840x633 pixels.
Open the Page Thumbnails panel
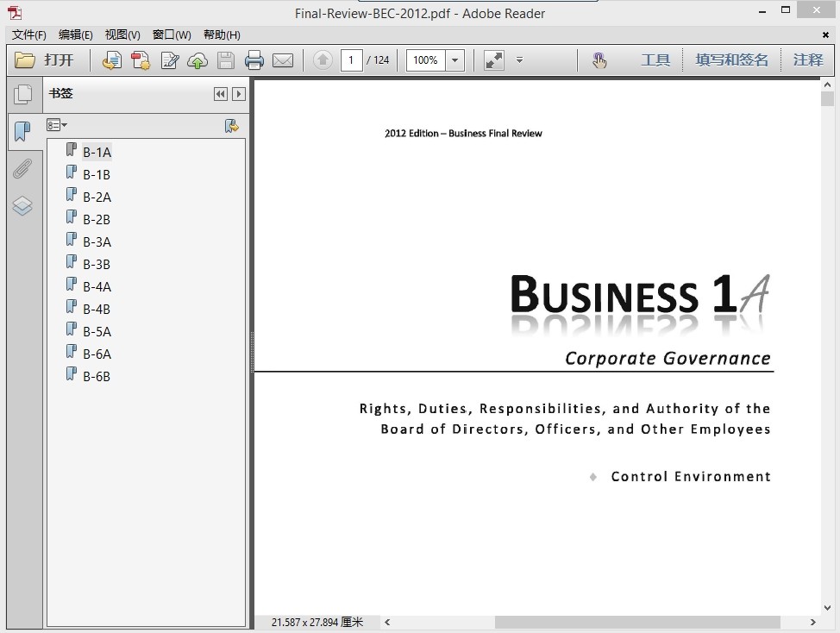tap(22, 94)
